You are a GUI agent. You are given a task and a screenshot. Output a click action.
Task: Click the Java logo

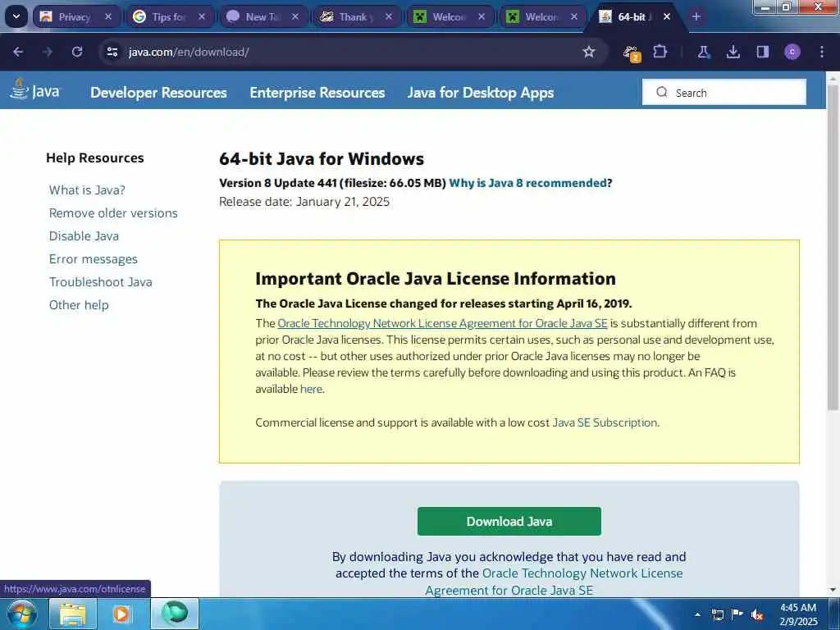[x=35, y=90]
